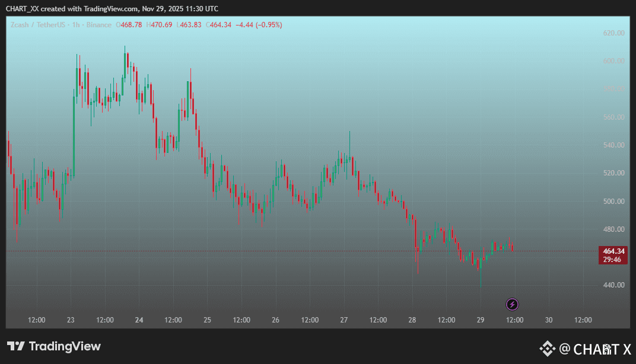Click the @ CHART X watermark text
This screenshot has height=364, width=636.
click(x=595, y=349)
